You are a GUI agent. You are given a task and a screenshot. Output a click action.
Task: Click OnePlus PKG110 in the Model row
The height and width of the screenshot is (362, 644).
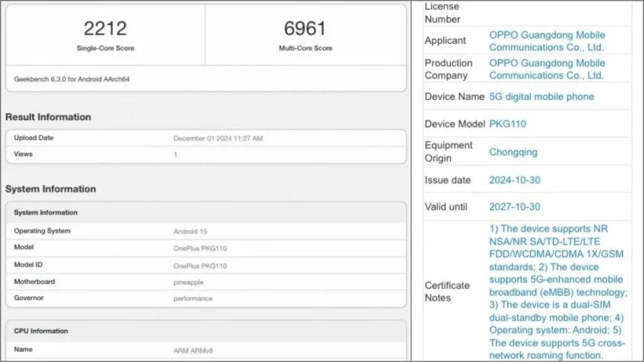pyautogui.click(x=200, y=248)
